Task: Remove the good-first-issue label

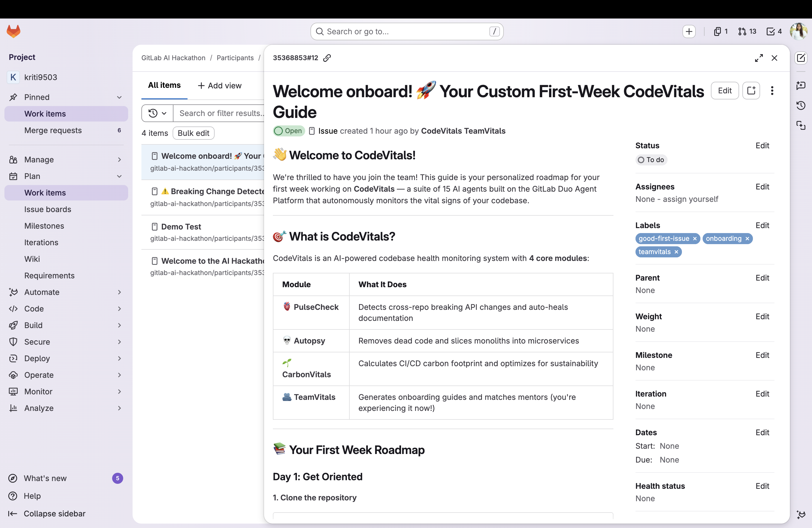Action: point(695,239)
